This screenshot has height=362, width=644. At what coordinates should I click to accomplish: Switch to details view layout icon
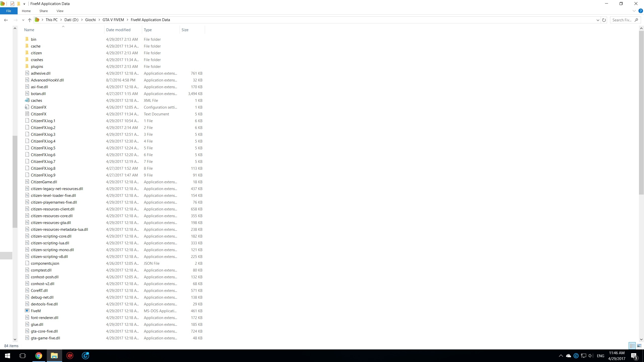[632, 346]
